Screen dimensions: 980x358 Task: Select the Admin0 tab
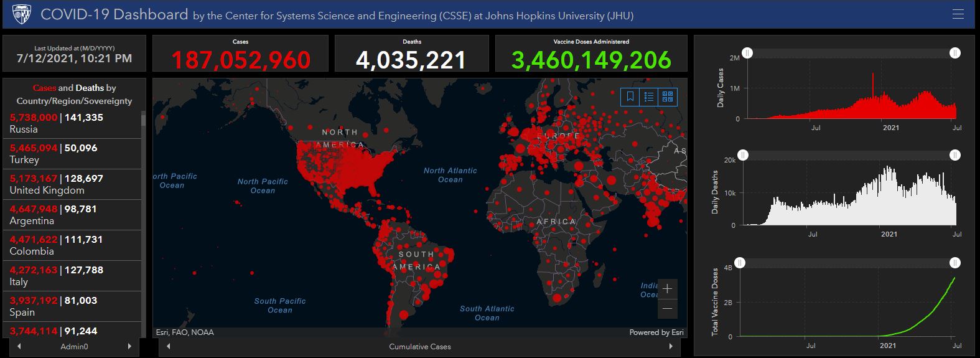(x=73, y=346)
